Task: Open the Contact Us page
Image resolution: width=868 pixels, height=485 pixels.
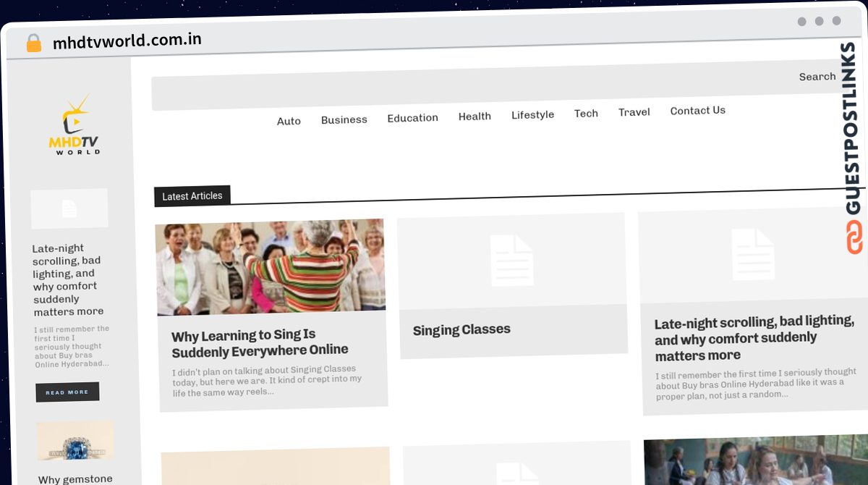Action: pyautogui.click(x=697, y=110)
